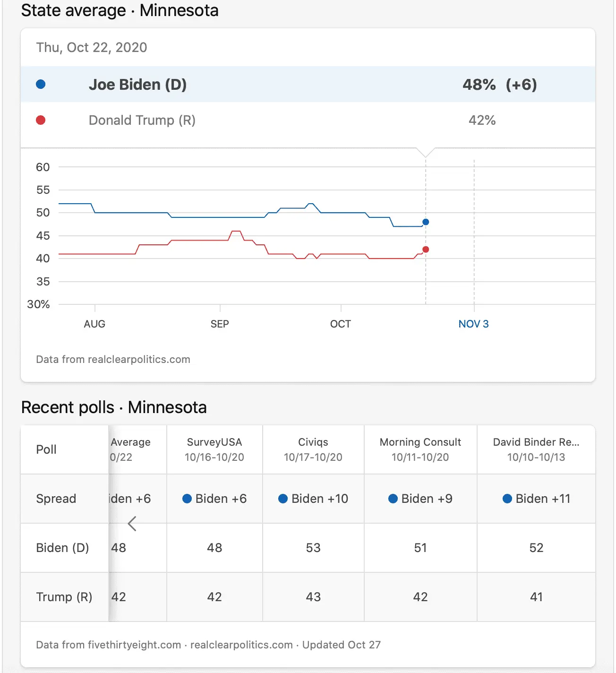This screenshot has height=673, width=616.
Task: Click the left chevron arrow in polls table
Action: 132,524
